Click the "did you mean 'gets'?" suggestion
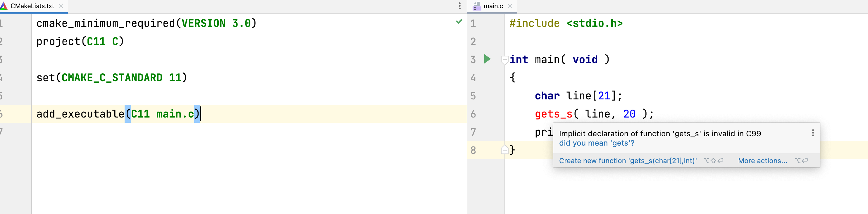Image resolution: width=868 pixels, height=214 pixels. click(596, 143)
